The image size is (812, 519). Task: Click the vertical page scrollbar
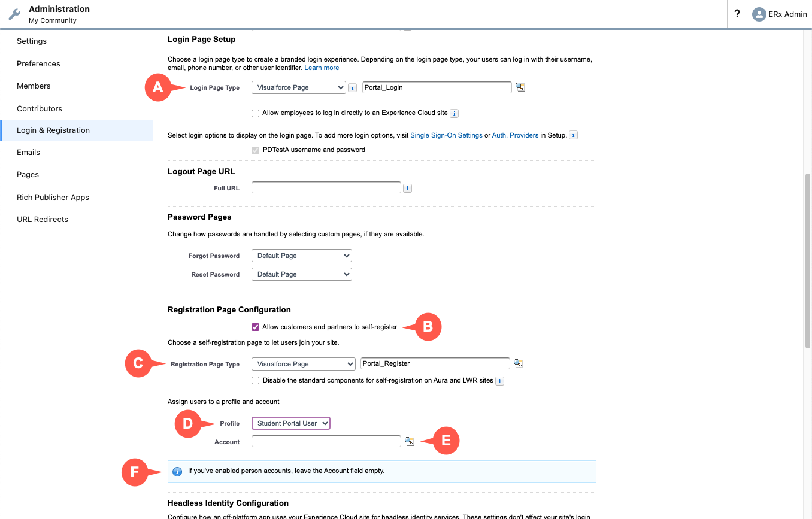[807, 260]
